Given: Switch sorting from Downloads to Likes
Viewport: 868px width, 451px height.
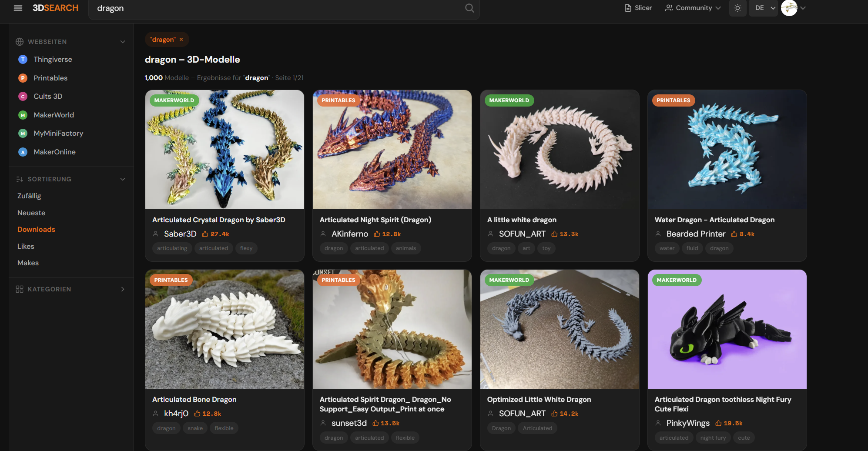Looking at the screenshot, I should [x=26, y=246].
